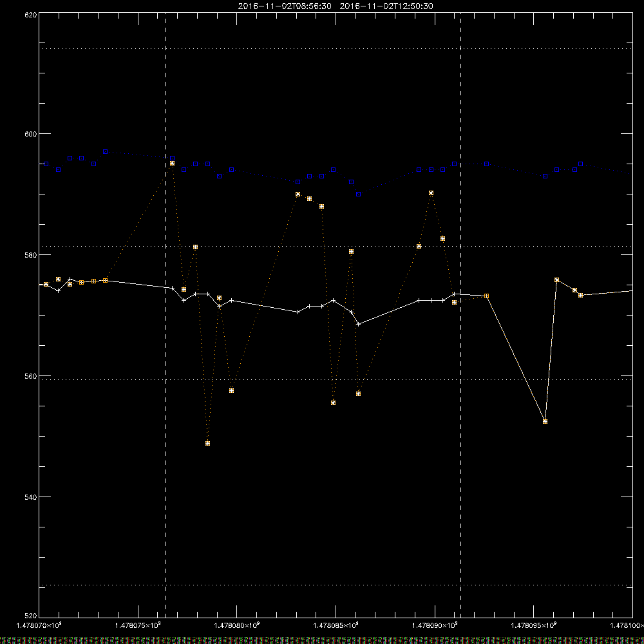
Task: Click the start timestamp 2016-11-02T08:56:30 in title
Action: [285, 6]
